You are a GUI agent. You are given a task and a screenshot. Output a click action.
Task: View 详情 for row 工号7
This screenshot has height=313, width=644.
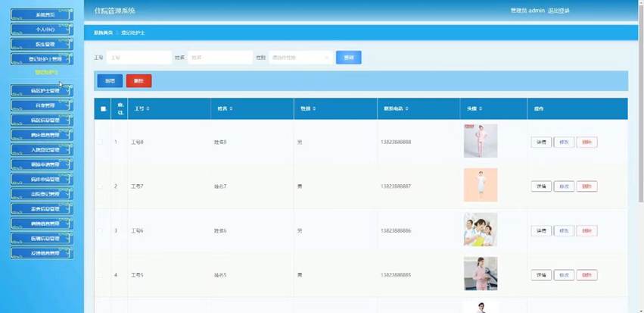coord(541,186)
